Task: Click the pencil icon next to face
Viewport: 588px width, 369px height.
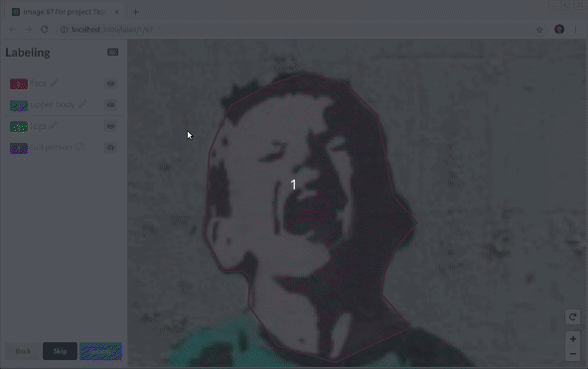Action: [54, 83]
